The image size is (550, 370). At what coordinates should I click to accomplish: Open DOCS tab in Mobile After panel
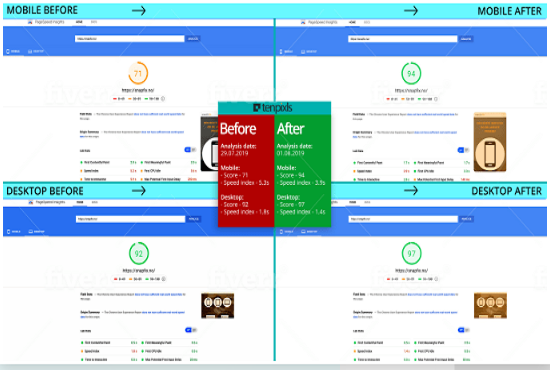coord(367,22)
